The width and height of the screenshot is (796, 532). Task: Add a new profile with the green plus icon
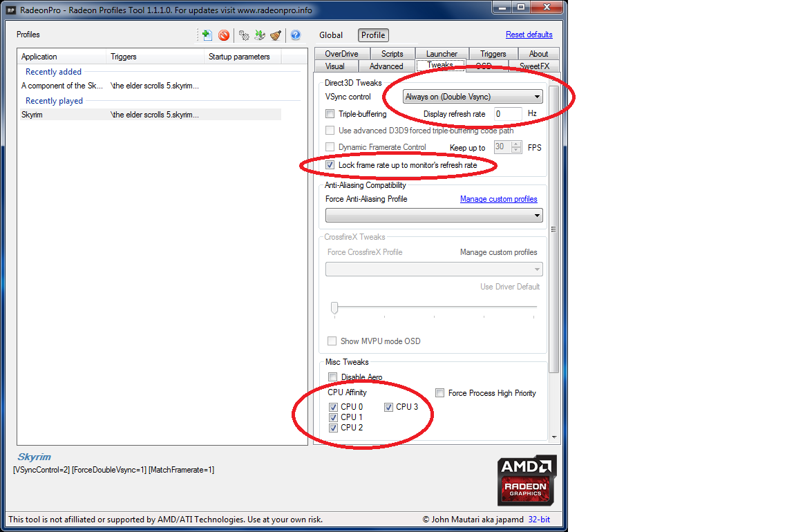click(x=207, y=35)
